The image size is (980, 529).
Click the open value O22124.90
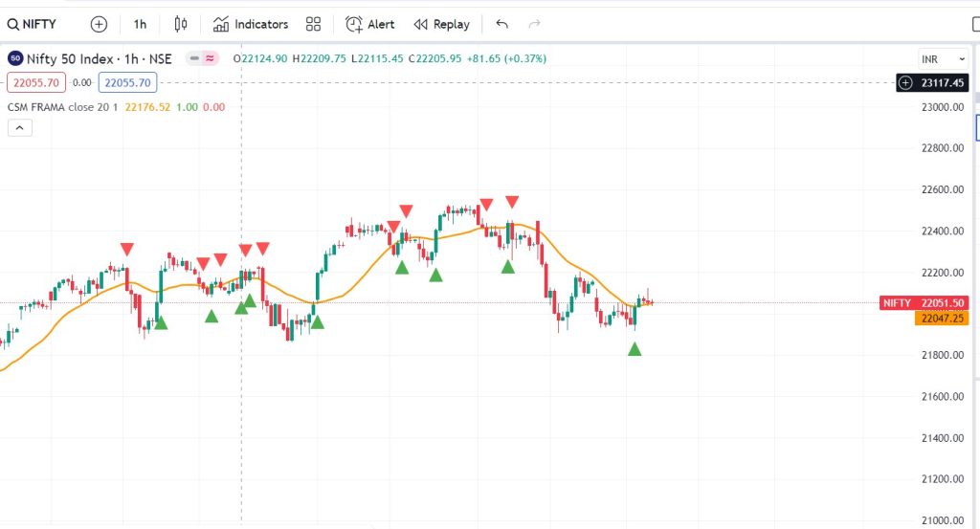click(x=260, y=58)
